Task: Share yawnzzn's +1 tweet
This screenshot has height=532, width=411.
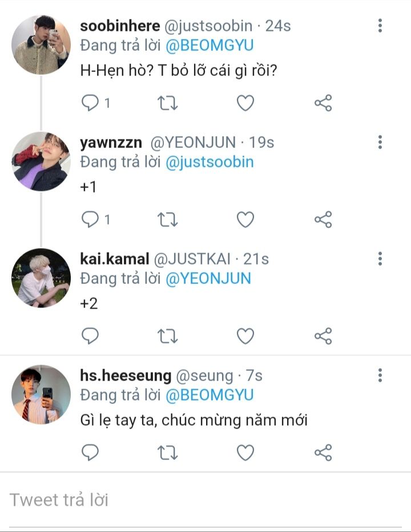Action: [323, 219]
